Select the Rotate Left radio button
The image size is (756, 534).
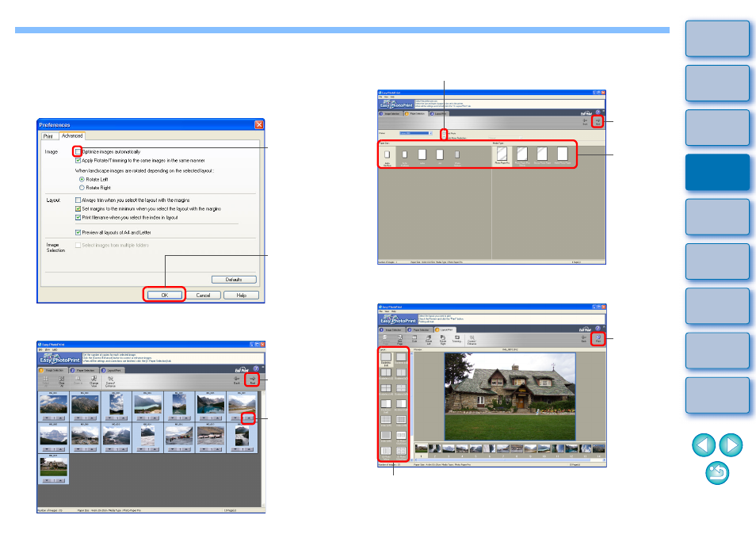[x=82, y=179]
